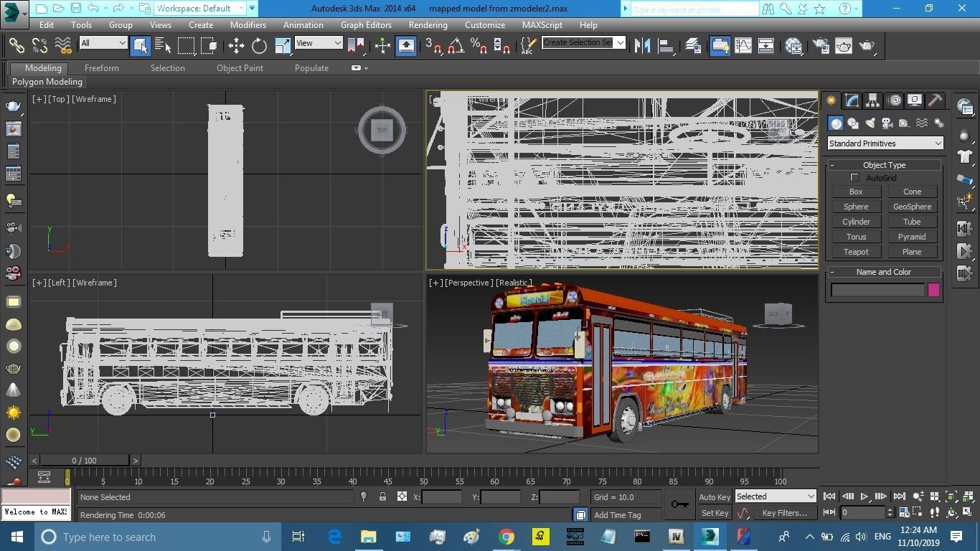The width and height of the screenshot is (980, 551).
Task: Select the Move tool
Action: pyautogui.click(x=236, y=46)
